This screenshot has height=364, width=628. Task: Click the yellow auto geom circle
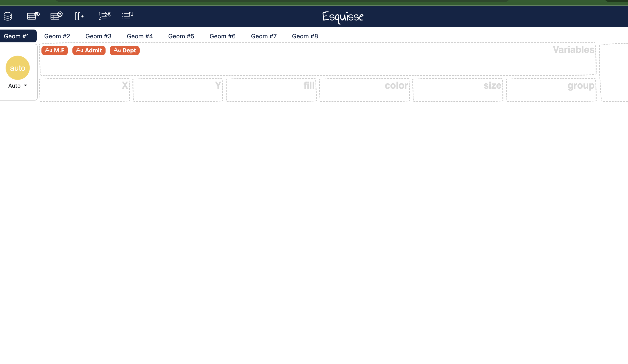click(18, 68)
